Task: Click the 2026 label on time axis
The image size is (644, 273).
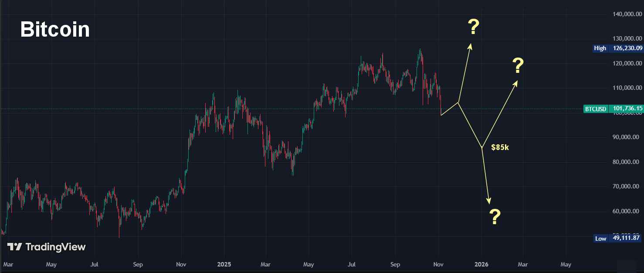Action: pyautogui.click(x=481, y=264)
